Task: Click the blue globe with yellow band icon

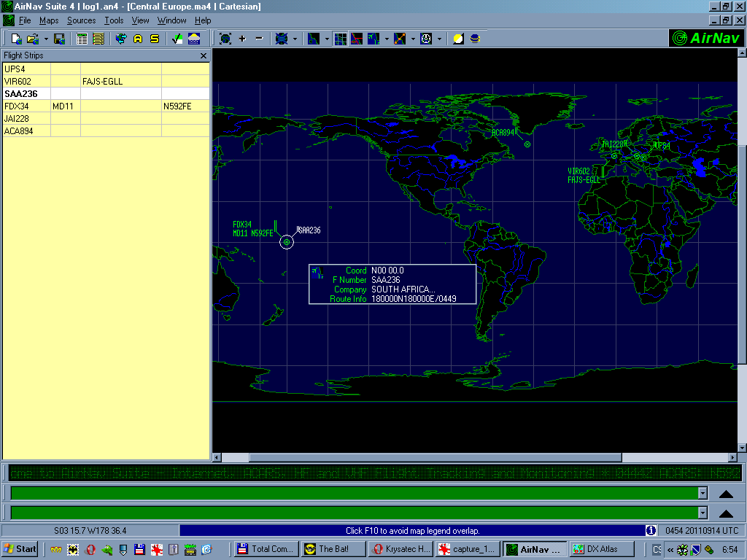Action: coord(475,39)
